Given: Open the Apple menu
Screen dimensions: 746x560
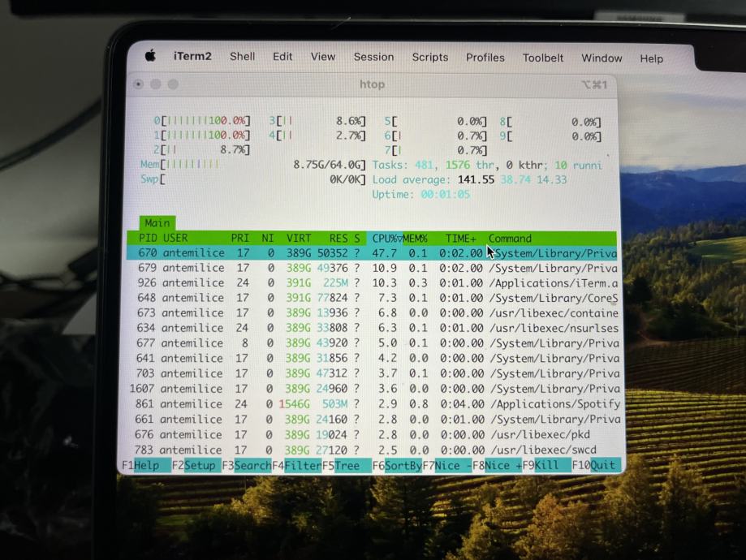Looking at the screenshot, I should point(150,56).
